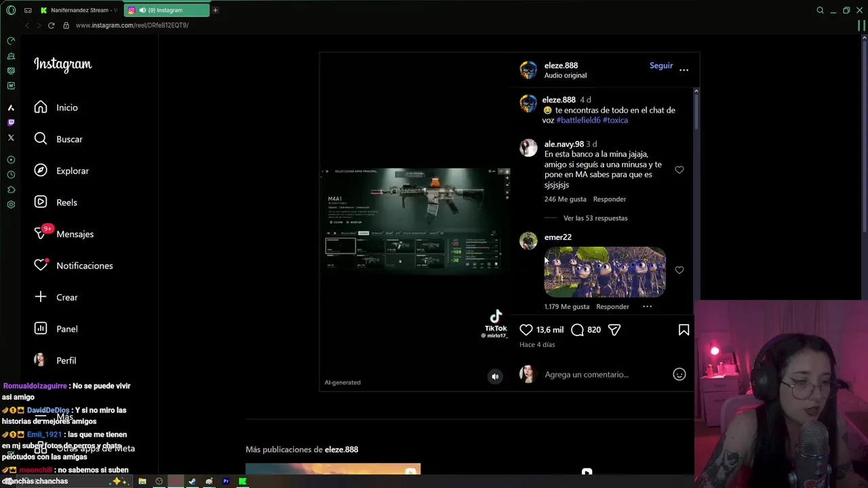868x488 pixels.
Task: Open Opera sidebar settings gear
Action: [11, 205]
